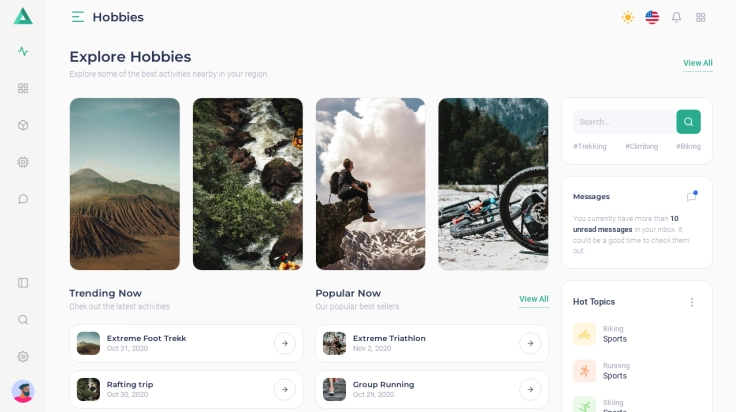Toggle the sun light/dark theme switch

628,17
